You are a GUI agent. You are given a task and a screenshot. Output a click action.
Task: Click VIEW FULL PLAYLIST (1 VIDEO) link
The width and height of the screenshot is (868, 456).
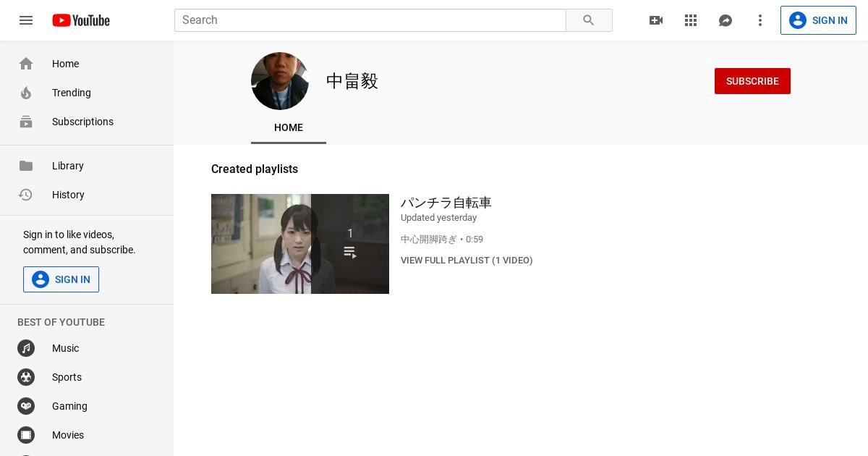pyautogui.click(x=467, y=261)
